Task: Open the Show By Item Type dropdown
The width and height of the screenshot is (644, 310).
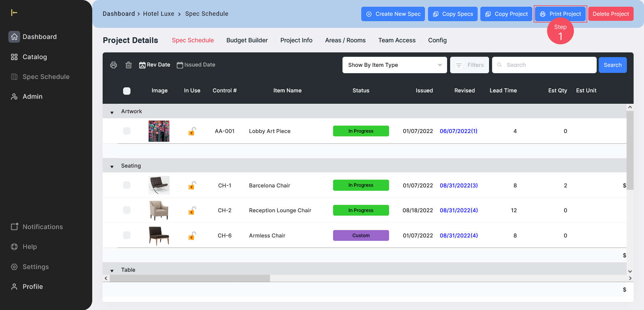Action: pyautogui.click(x=394, y=65)
